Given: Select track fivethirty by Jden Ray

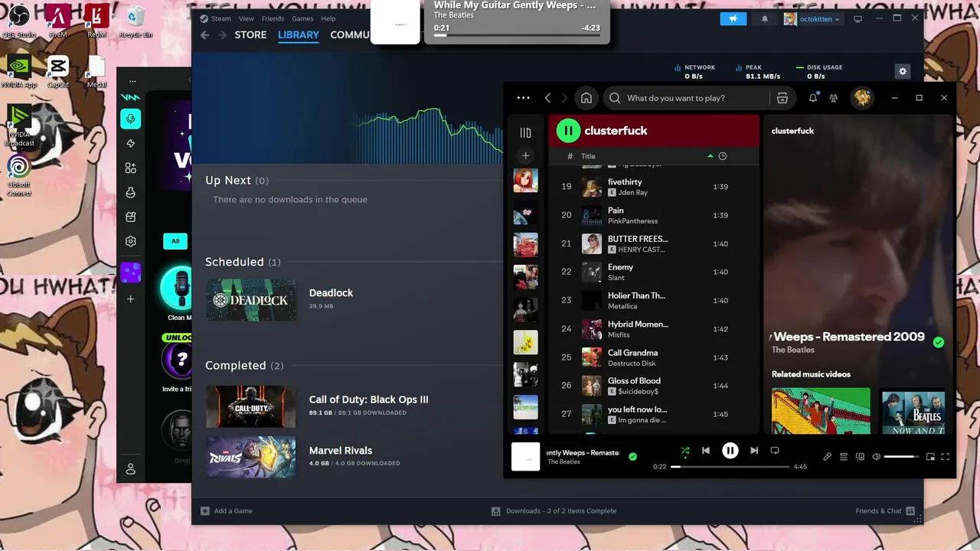Looking at the screenshot, I should (x=653, y=187).
